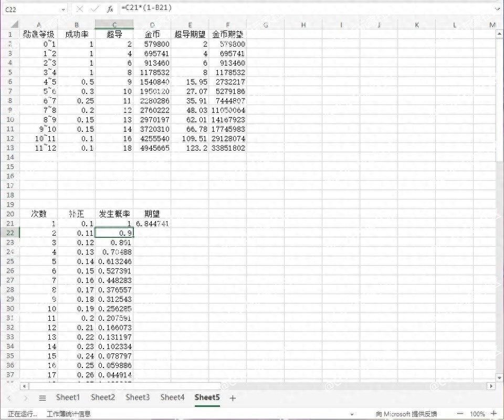Viewport: 504px width, 420px height.
Task: Select column header K
Action: tap(416, 25)
